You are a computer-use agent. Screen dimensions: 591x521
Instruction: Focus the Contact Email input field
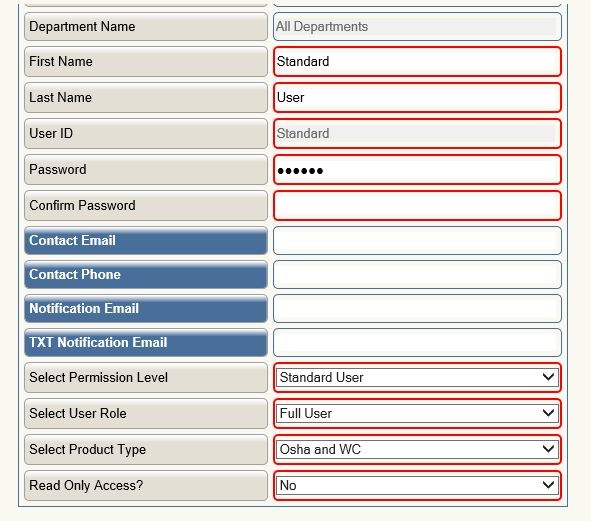pos(417,241)
